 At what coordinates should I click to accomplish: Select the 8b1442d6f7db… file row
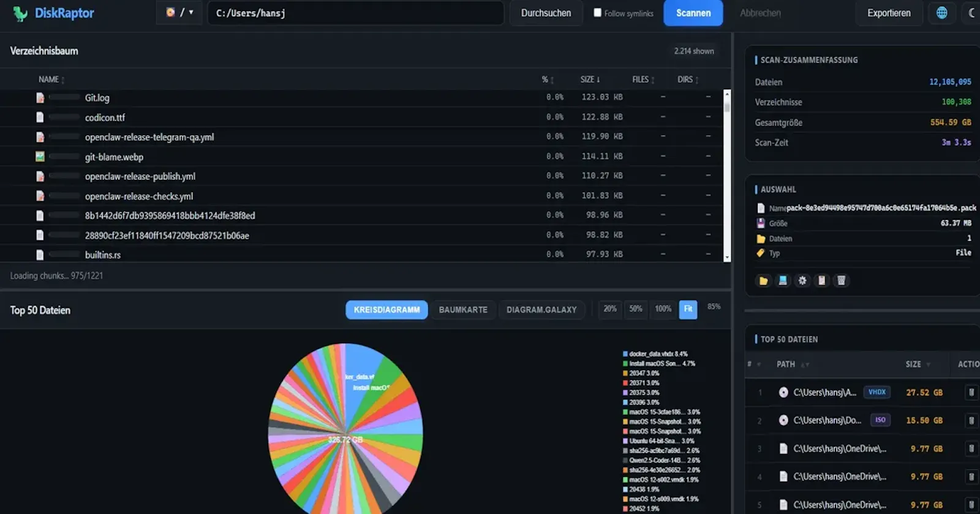pos(361,215)
